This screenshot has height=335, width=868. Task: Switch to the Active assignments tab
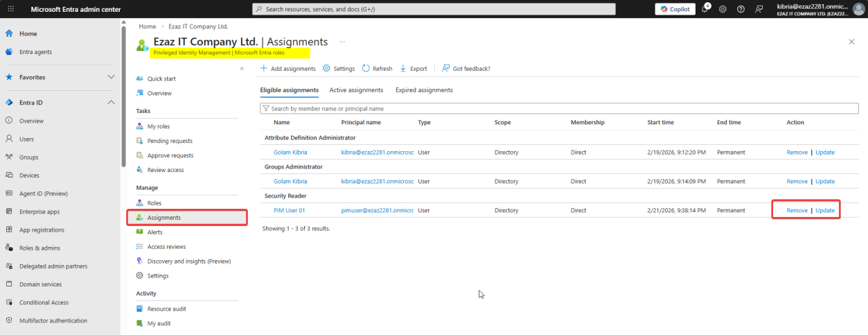(356, 90)
